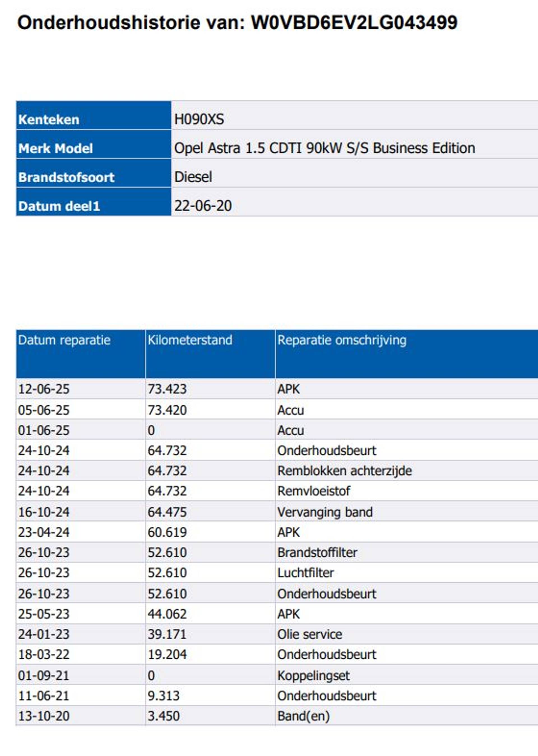Image resolution: width=538 pixels, height=756 pixels.
Task: Click the Remvloeistof repair entry
Action: click(x=313, y=491)
